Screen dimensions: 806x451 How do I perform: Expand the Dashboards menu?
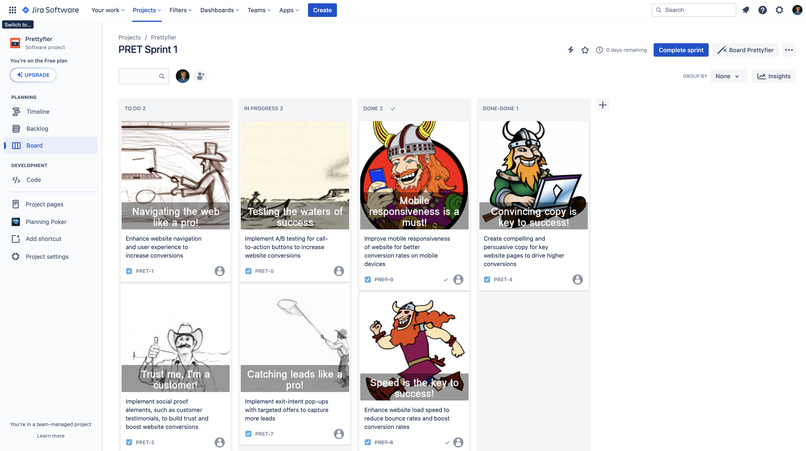(219, 10)
